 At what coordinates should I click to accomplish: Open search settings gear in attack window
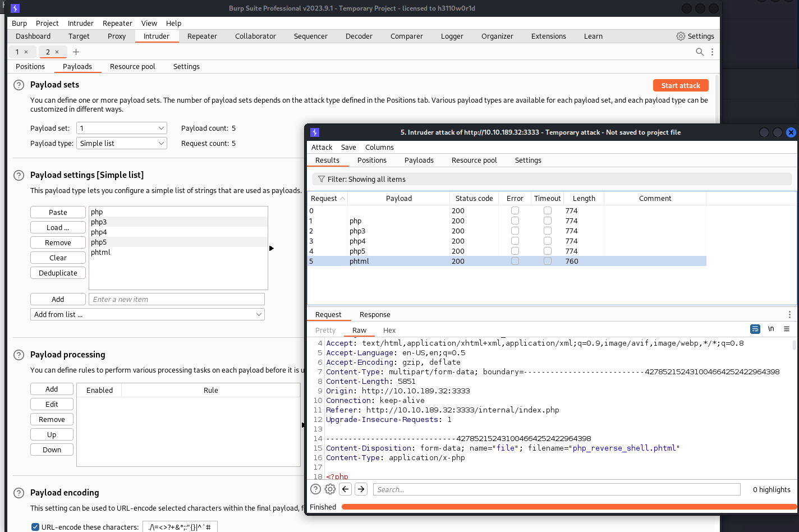330,489
